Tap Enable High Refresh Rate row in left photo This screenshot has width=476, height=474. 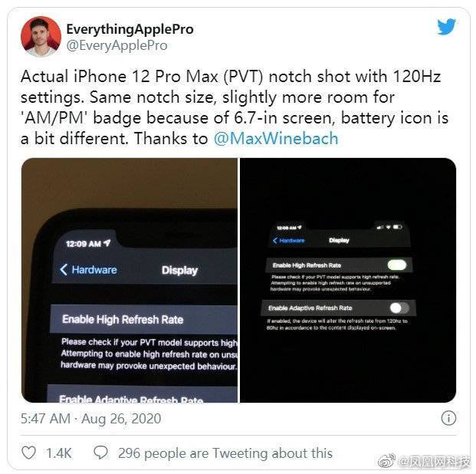144,319
